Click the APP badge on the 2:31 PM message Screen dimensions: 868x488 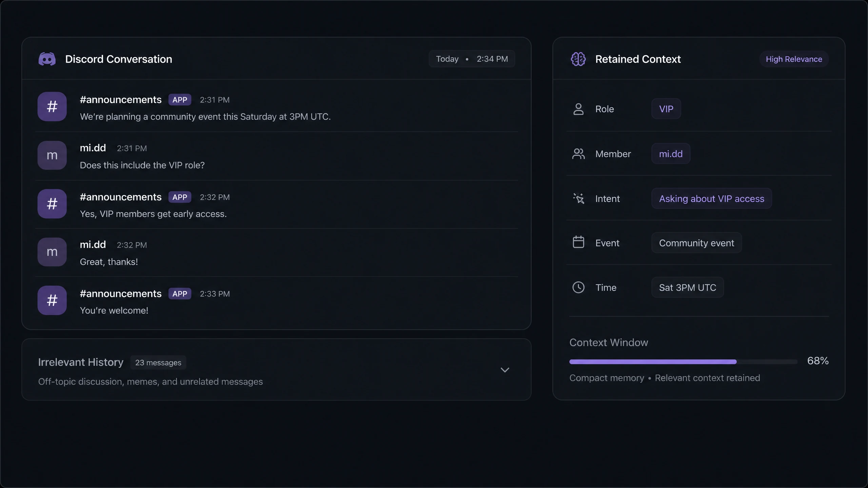coord(180,100)
